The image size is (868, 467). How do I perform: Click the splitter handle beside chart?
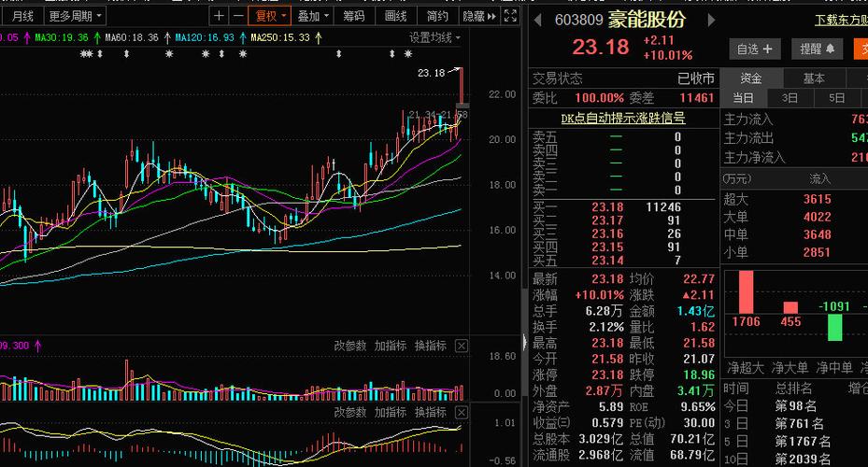click(x=524, y=342)
